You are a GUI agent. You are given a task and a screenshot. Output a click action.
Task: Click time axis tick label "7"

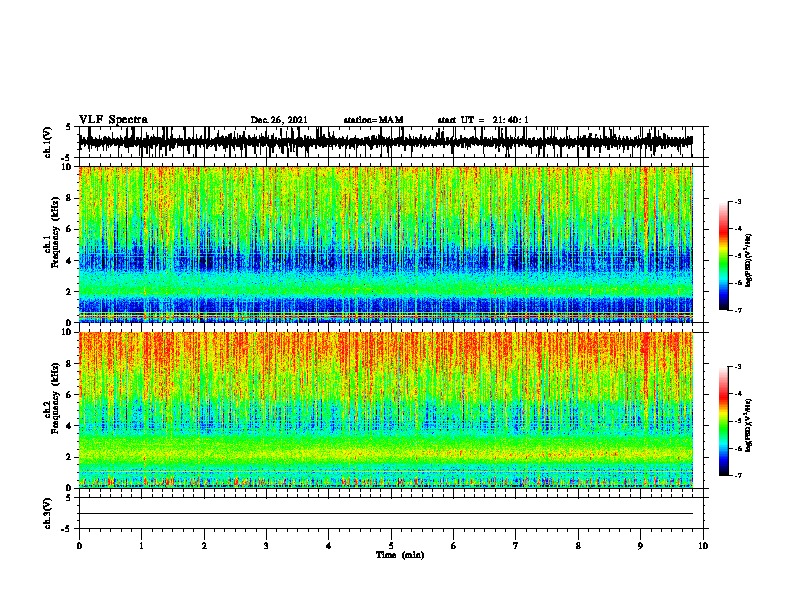click(x=516, y=546)
